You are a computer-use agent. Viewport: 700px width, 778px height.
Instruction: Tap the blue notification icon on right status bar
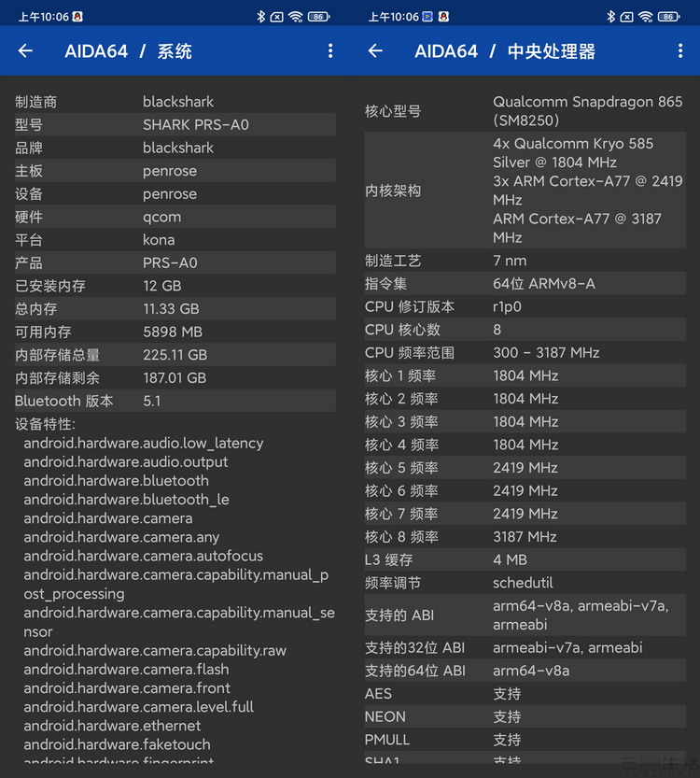[427, 17]
